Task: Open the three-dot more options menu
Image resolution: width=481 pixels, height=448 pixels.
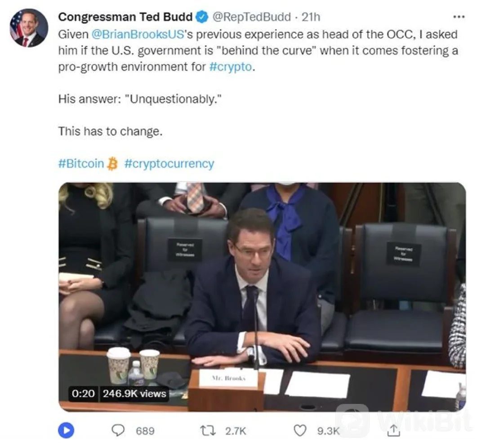Action: click(x=459, y=17)
